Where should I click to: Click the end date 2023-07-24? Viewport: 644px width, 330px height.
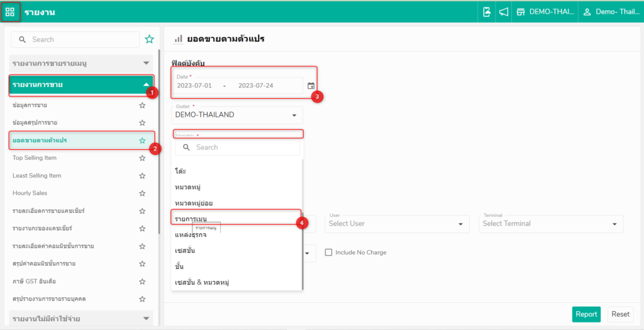pos(256,86)
